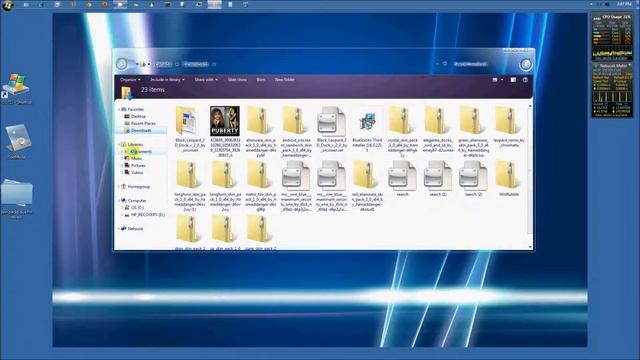Select Computer in the navigation pane
This screenshot has width=640, height=360.
point(137,201)
